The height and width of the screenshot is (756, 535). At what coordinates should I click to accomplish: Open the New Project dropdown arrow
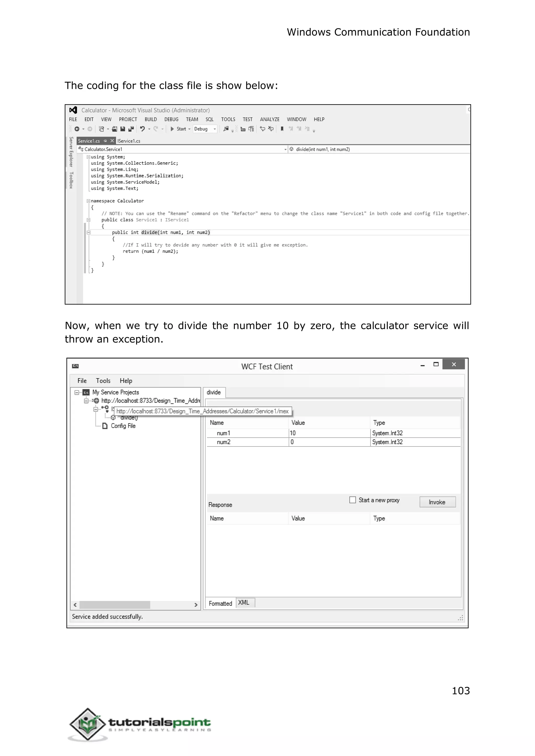coord(108,129)
